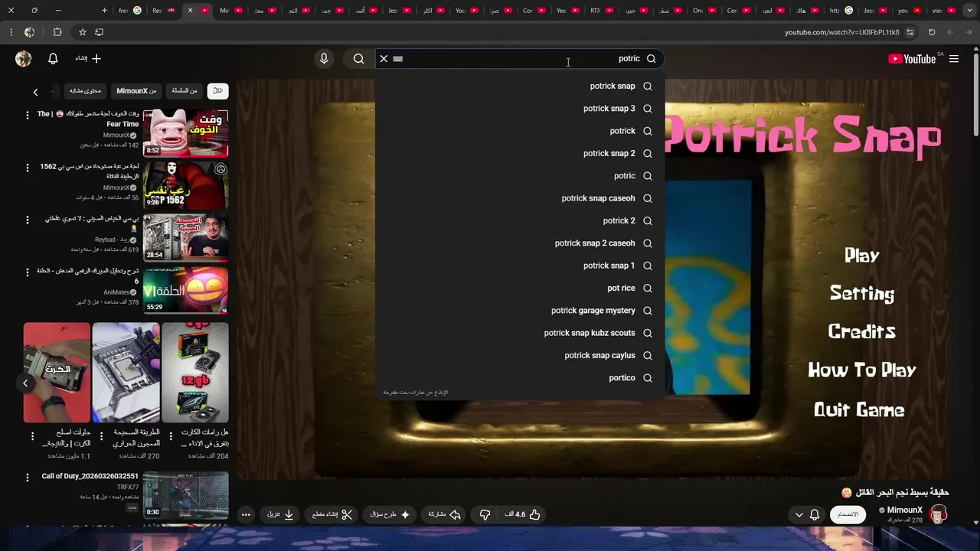
Task: Open options menu for Reybad video
Action: (x=28, y=219)
